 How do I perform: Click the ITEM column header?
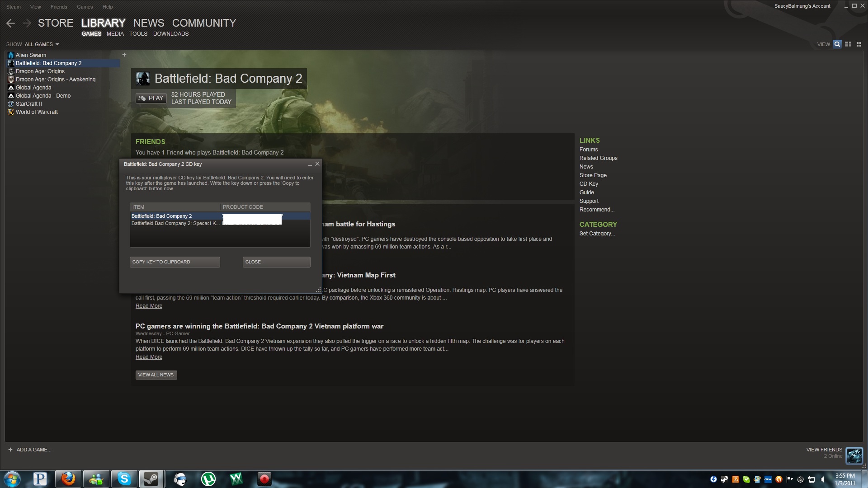coord(175,207)
